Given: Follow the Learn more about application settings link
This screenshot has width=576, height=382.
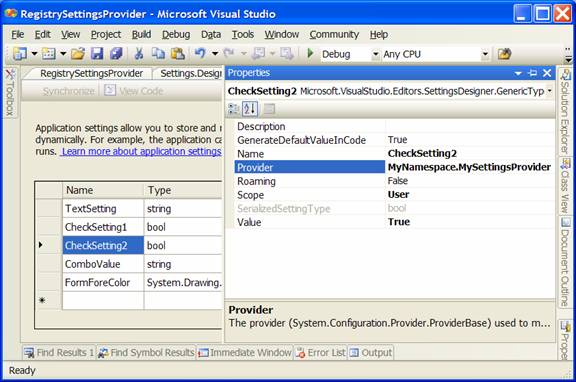Looking at the screenshot, I should pos(141,151).
